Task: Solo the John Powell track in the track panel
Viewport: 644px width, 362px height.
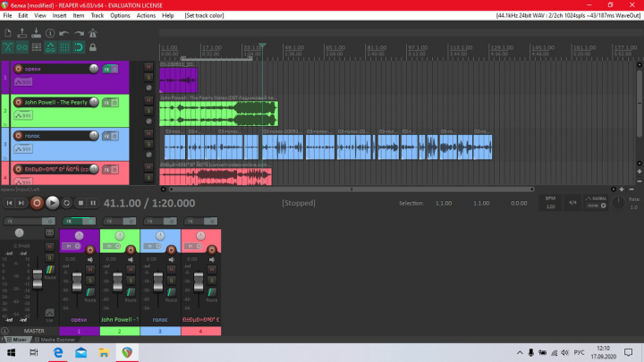Action: coord(148,111)
